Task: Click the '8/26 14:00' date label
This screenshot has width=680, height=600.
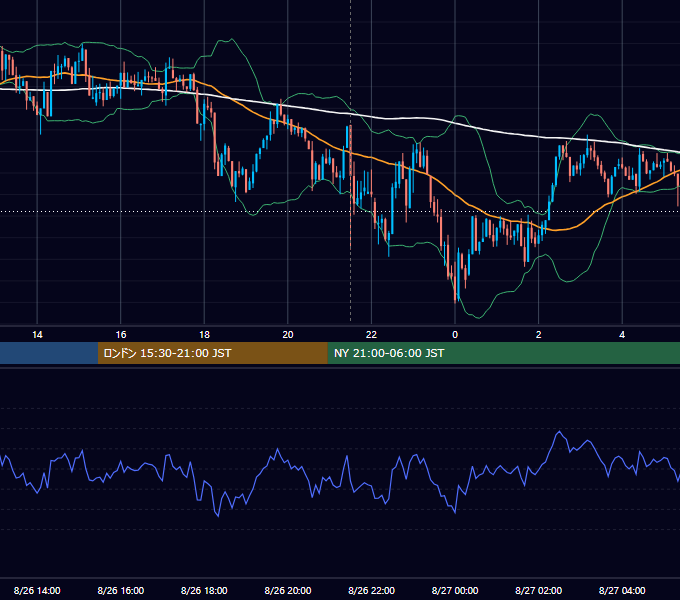Action: 37,590
